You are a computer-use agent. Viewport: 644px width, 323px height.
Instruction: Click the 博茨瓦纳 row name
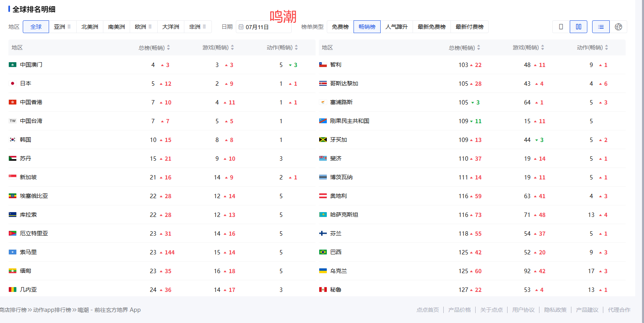tap(342, 177)
